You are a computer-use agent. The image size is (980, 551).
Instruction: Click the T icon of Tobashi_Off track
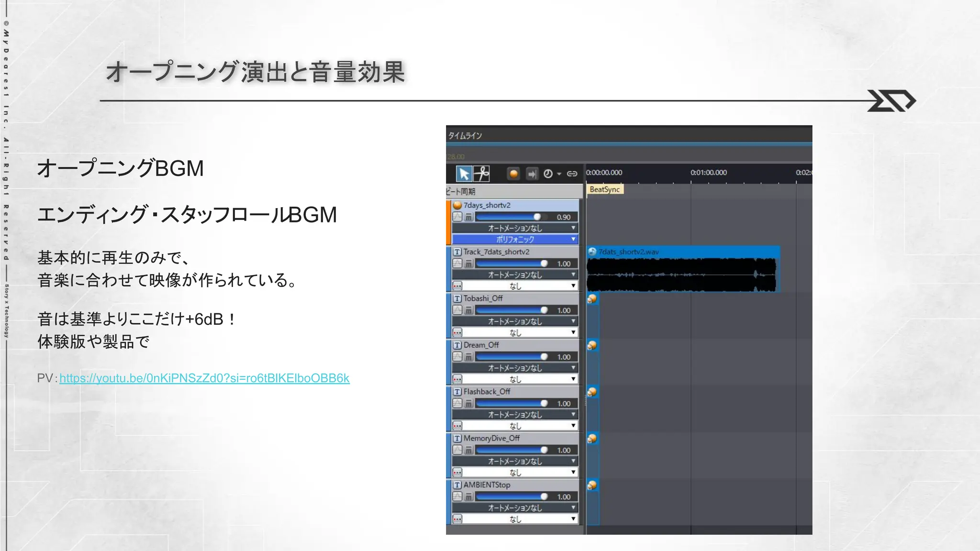click(x=457, y=298)
